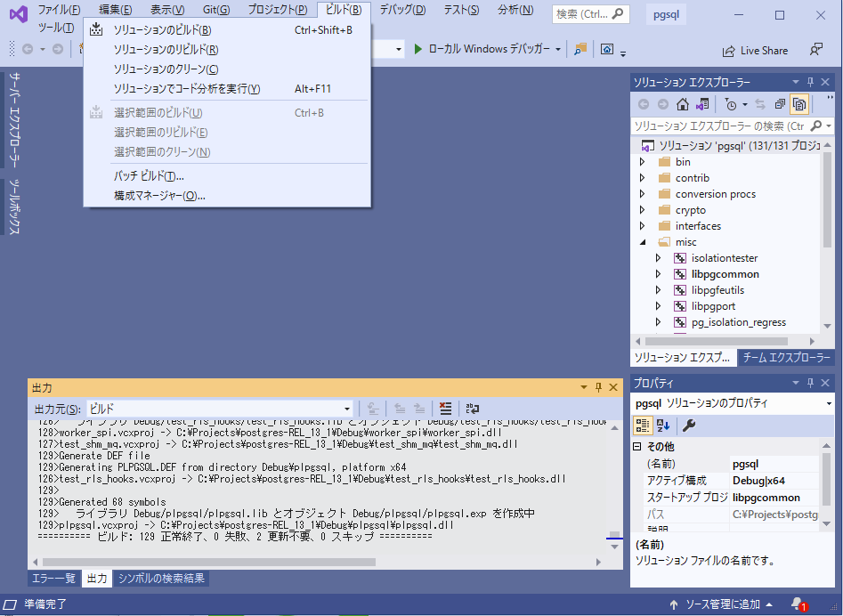Open the デバッグ menu
Image resolution: width=843 pixels, height=616 pixels.
[402, 12]
